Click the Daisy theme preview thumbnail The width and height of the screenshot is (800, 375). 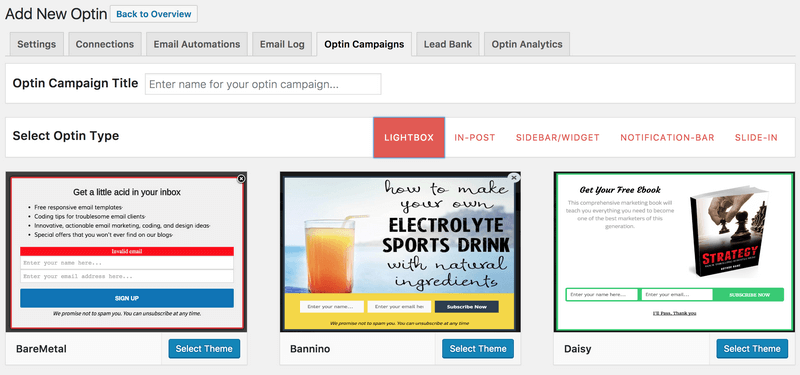pyautogui.click(x=674, y=252)
